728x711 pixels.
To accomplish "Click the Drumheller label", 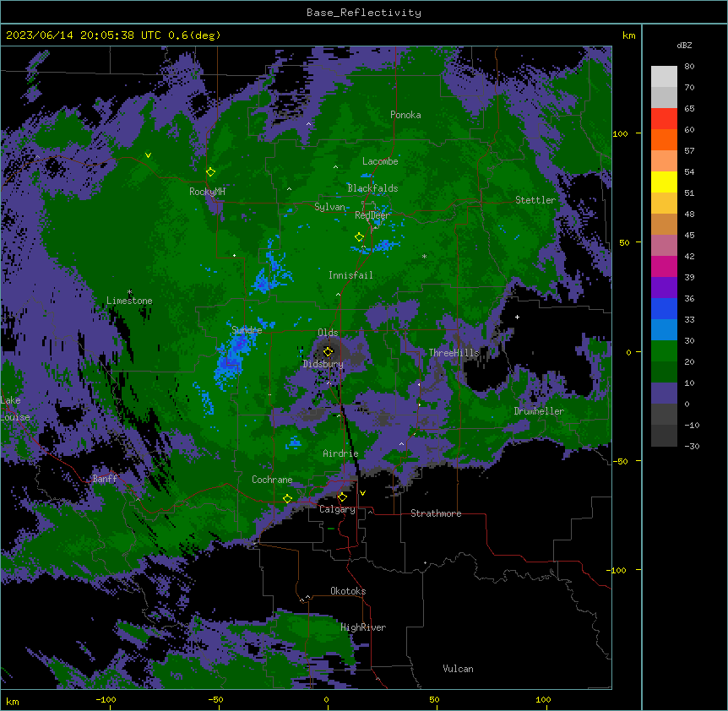I will point(539,411).
